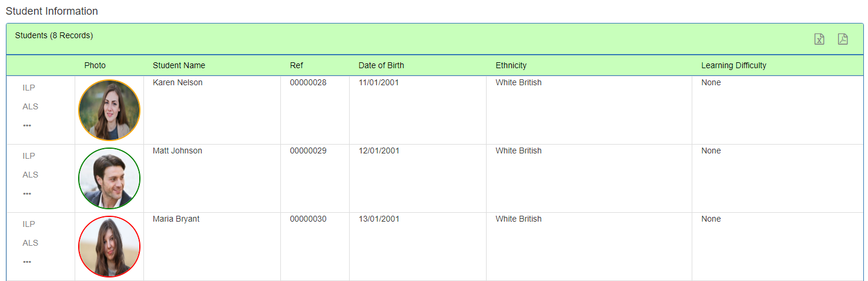The width and height of the screenshot is (868, 281).
Task: Open ILP for Karen Nelson
Action: tap(29, 88)
